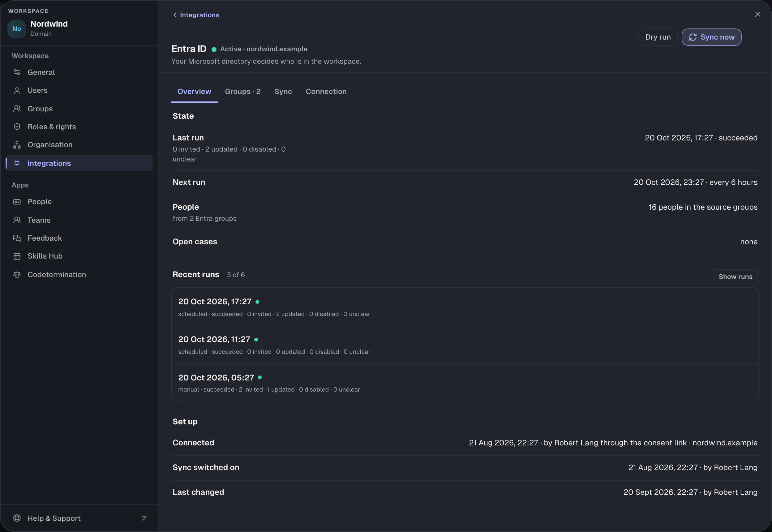Open the Connection tab
The image size is (772, 532).
(x=326, y=91)
